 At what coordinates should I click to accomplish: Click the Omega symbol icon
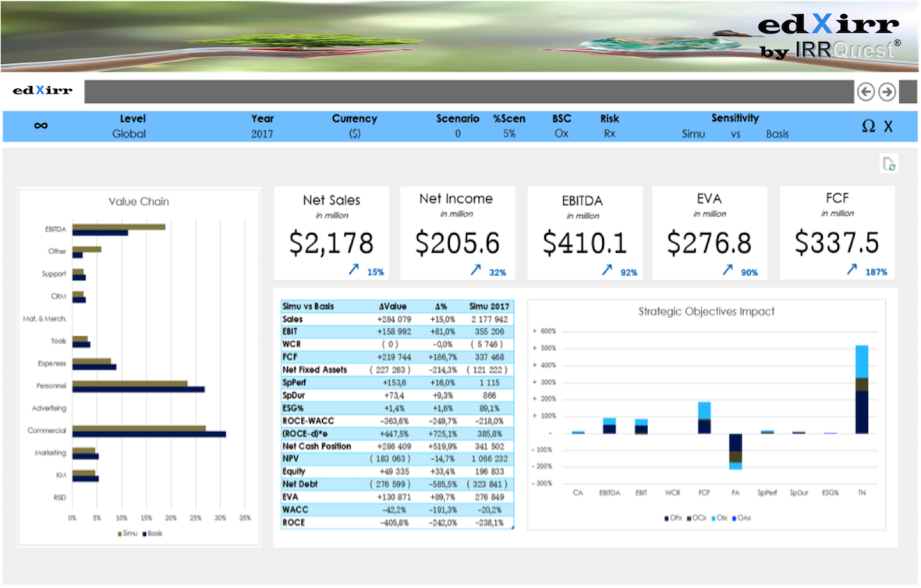tap(868, 126)
